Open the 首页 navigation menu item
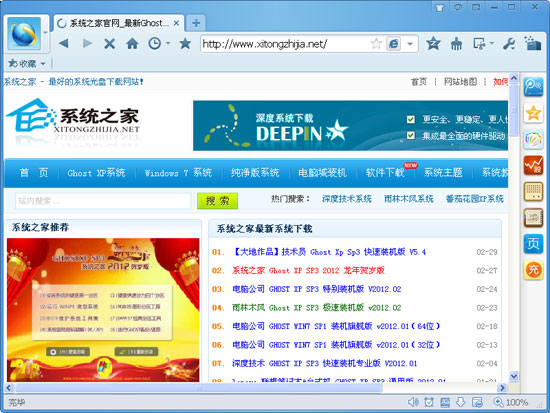 coord(34,173)
